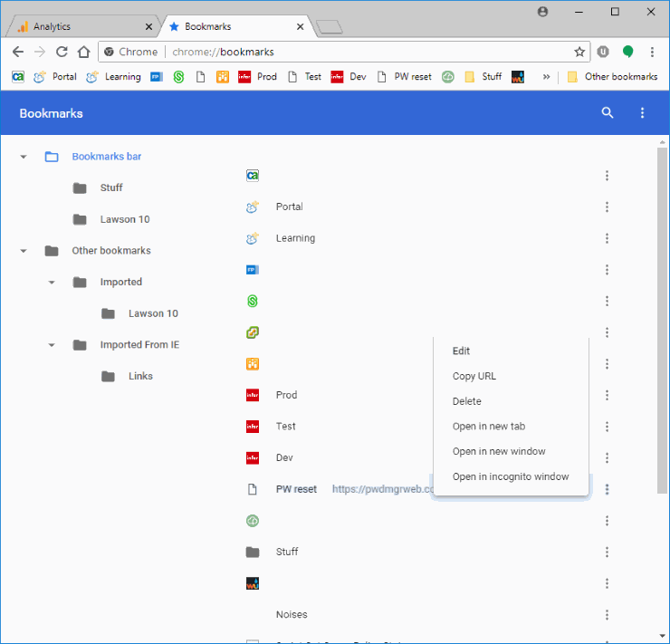Click the user profile icon in title bar
This screenshot has width=670, height=644.
coord(542,12)
